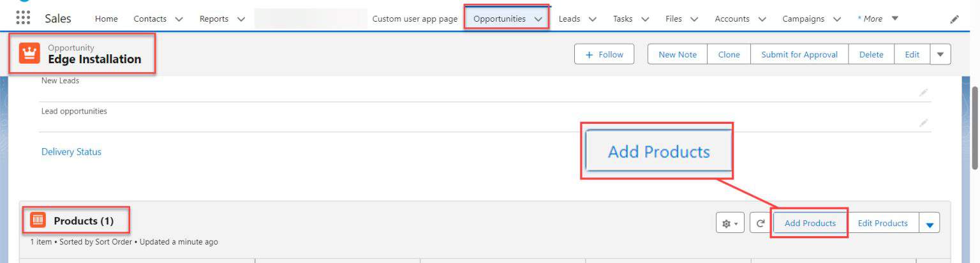Click the New Leads field label
Screen dimensions: 980x263
coord(61,80)
